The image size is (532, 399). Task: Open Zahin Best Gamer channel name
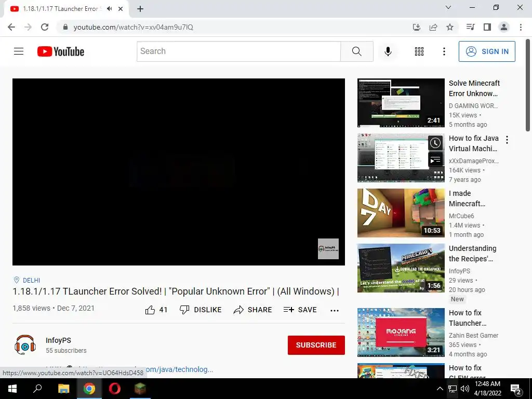click(473, 335)
